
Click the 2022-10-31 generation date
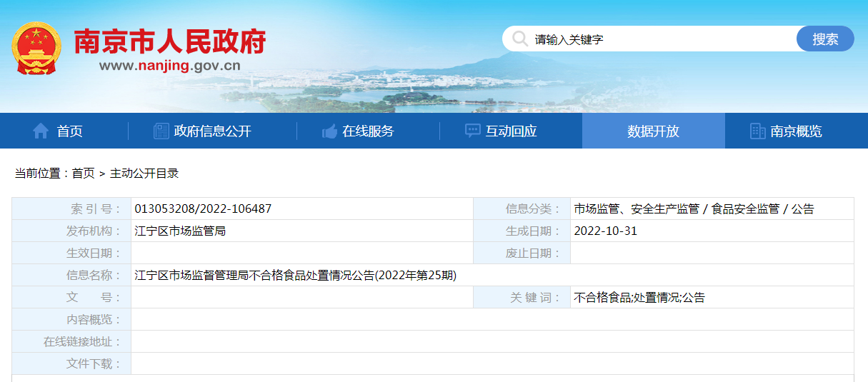pyautogui.click(x=605, y=231)
